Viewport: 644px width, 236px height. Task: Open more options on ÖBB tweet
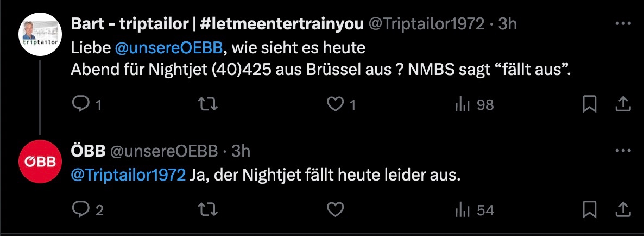tap(622, 150)
